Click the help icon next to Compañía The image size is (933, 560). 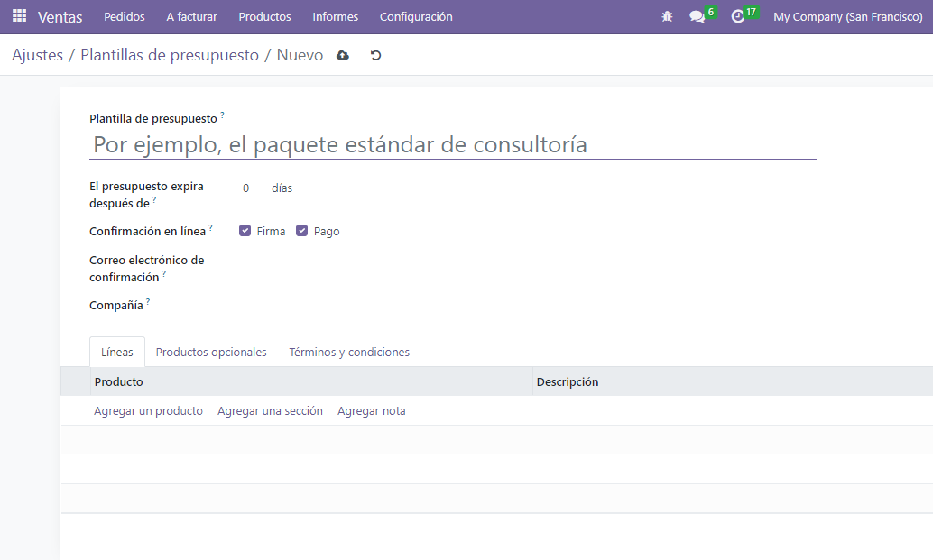tap(147, 301)
